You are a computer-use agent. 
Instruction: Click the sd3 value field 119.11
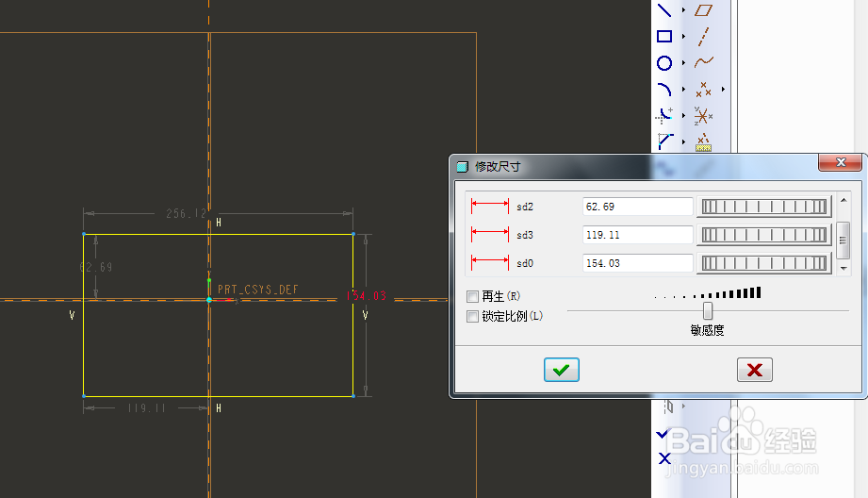pyautogui.click(x=637, y=235)
